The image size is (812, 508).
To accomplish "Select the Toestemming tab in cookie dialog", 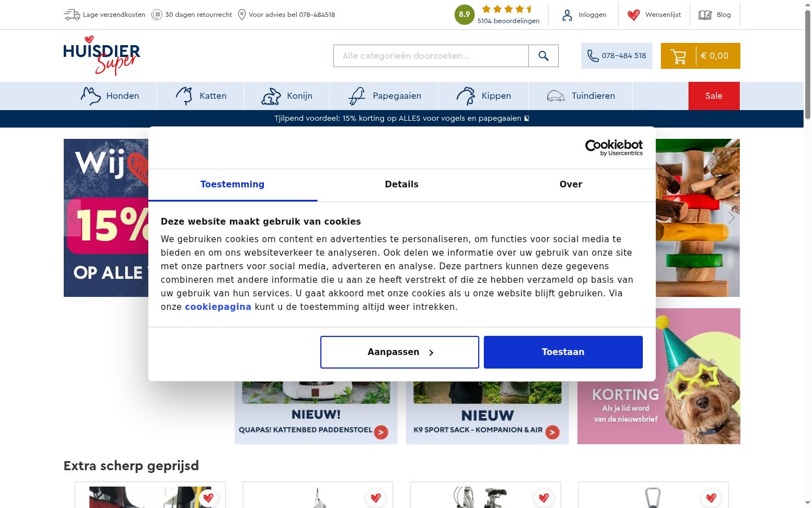I will [232, 185].
